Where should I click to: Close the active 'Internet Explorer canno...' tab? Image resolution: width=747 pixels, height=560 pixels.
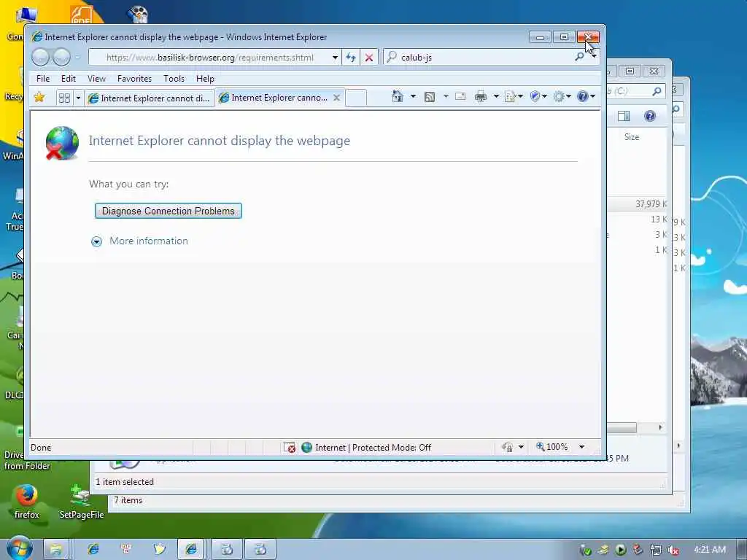(336, 98)
